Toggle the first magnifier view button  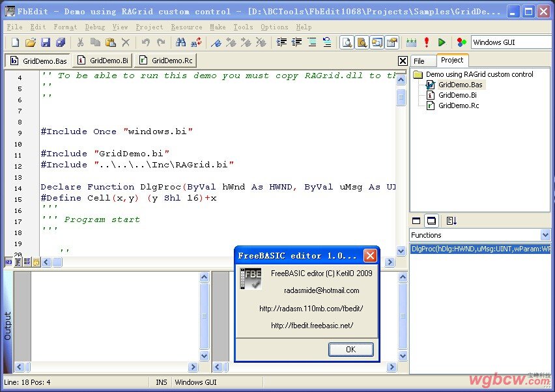pyautogui.click(x=347, y=42)
